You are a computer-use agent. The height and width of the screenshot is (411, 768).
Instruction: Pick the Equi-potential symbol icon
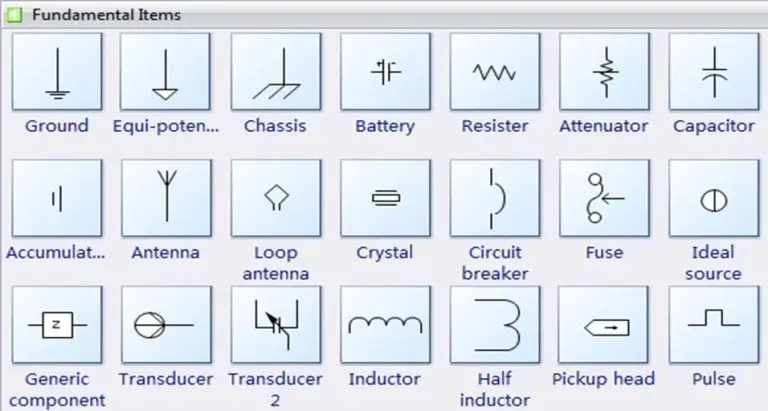pyautogui.click(x=166, y=72)
